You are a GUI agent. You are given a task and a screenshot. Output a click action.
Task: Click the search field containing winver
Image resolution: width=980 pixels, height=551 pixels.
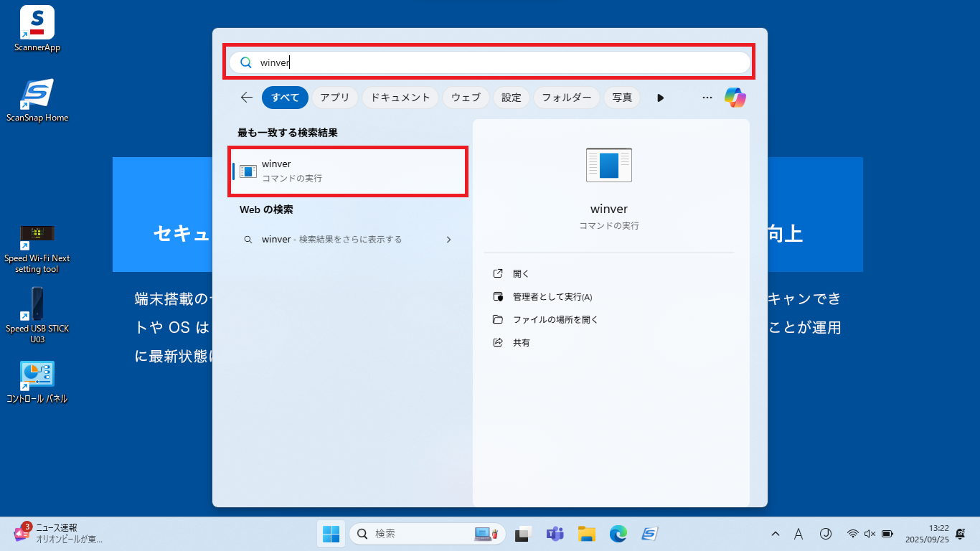coord(489,62)
